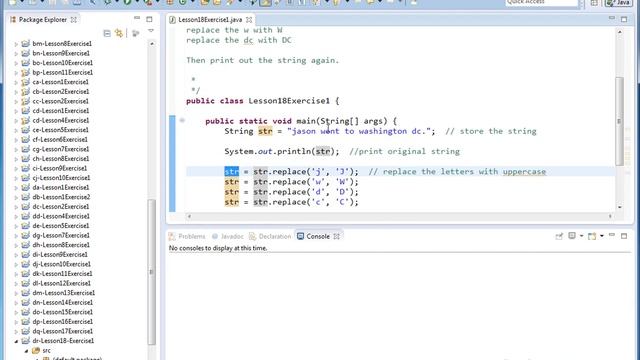
Task: Collapse the src folder node
Action: point(26,351)
